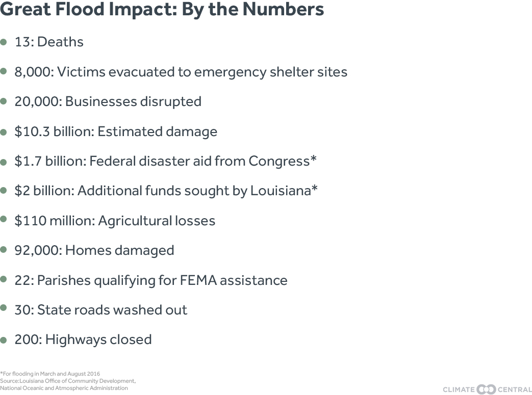Click the Great Flood Impact title heading
Image resolution: width=532 pixels, height=395 pixels.
[162, 10]
